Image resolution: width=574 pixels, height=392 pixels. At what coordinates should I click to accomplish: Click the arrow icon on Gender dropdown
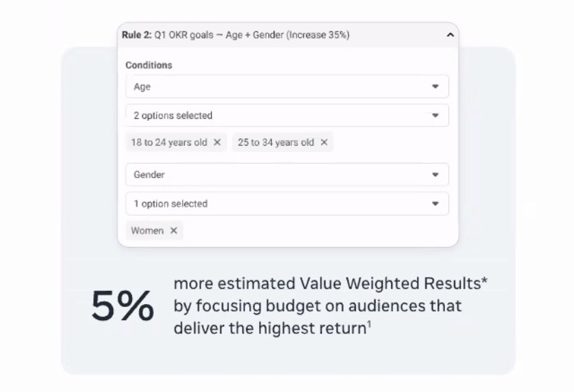coord(435,175)
